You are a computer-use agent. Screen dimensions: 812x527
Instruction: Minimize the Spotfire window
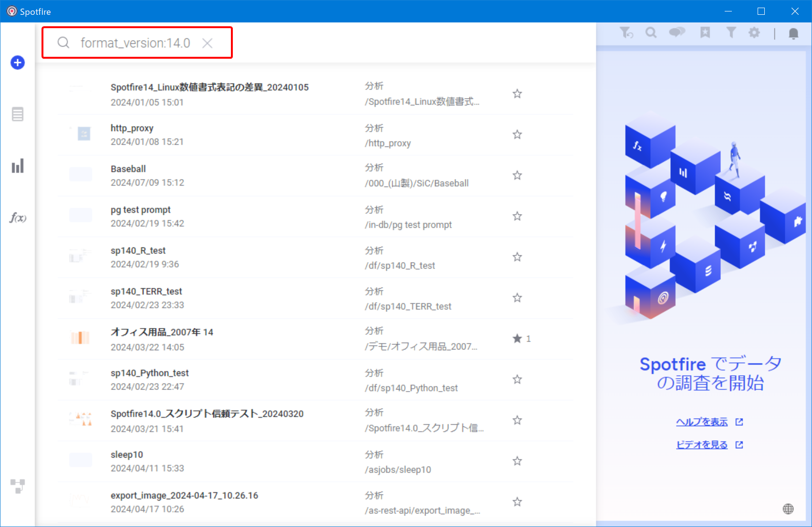pyautogui.click(x=728, y=11)
